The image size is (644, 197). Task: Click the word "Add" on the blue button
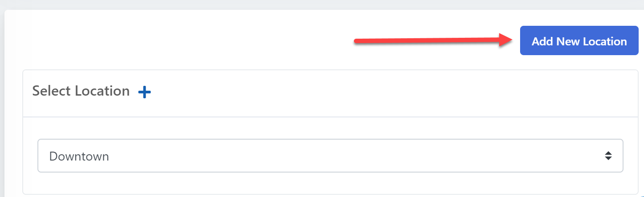click(541, 41)
